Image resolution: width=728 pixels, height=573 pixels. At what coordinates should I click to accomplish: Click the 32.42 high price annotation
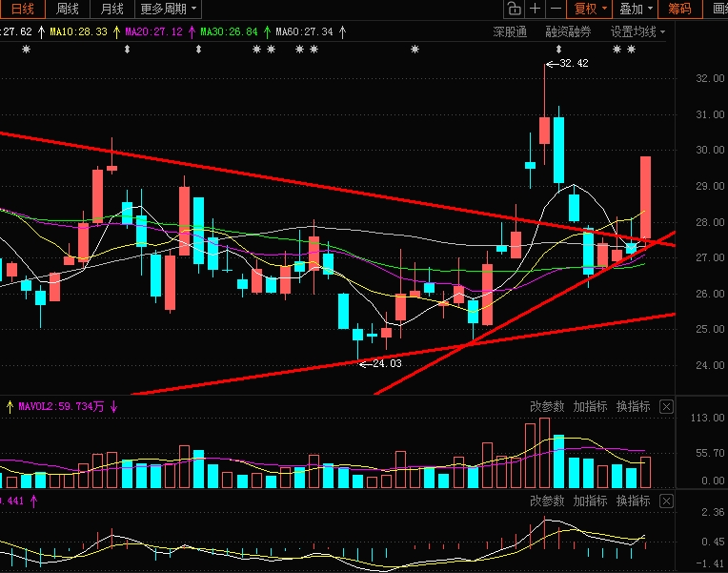pyautogui.click(x=574, y=63)
